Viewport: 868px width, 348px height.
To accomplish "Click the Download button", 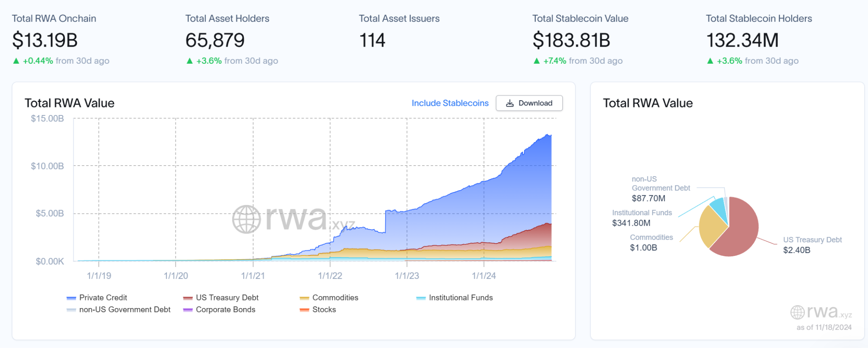I will pos(529,103).
